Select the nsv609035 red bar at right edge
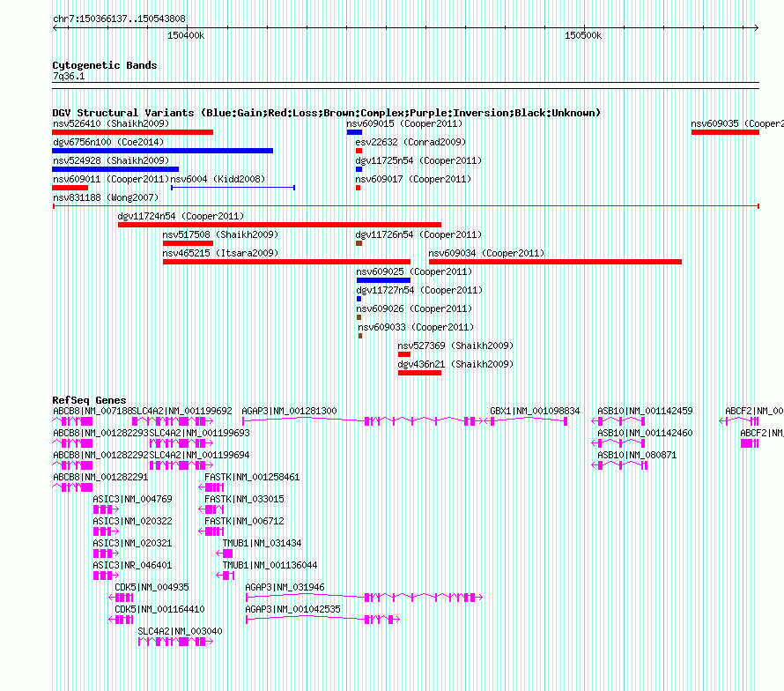Image resolution: width=784 pixels, height=691 pixels. click(725, 132)
